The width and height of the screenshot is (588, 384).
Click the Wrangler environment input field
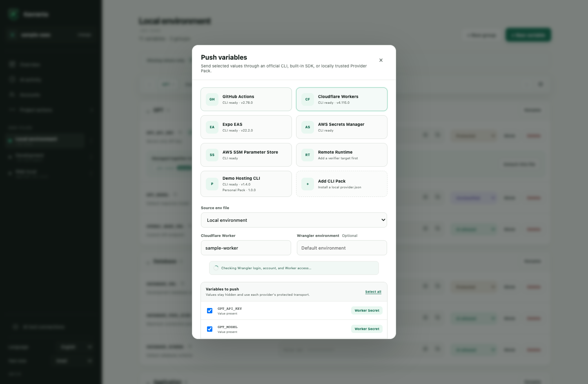click(x=342, y=248)
